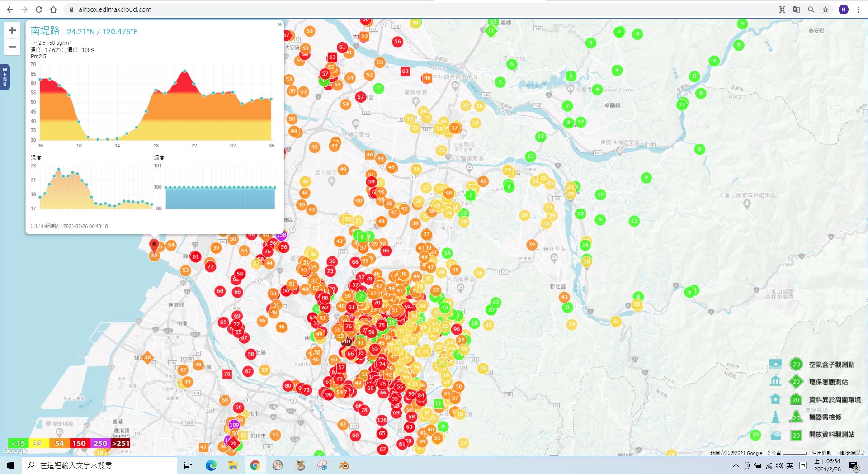
Task: Open 回報地圖錯誤 report map error link
Action: pyautogui.click(x=851, y=453)
